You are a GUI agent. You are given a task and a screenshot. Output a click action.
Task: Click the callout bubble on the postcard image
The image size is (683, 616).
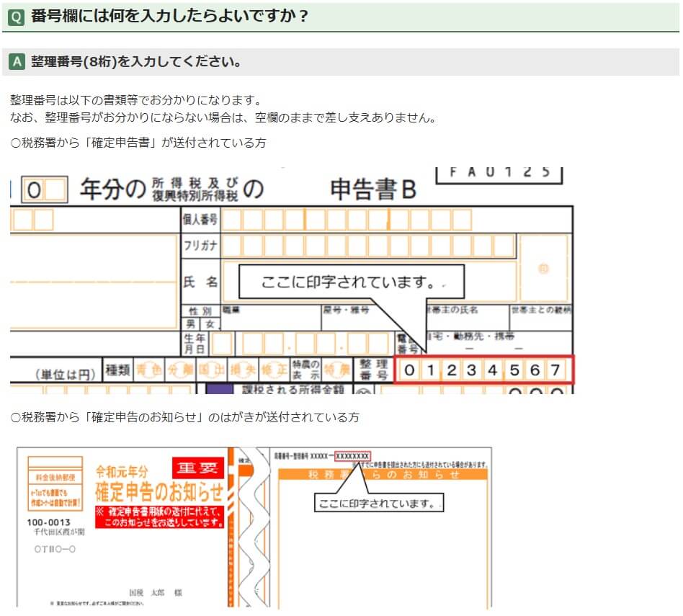379,502
